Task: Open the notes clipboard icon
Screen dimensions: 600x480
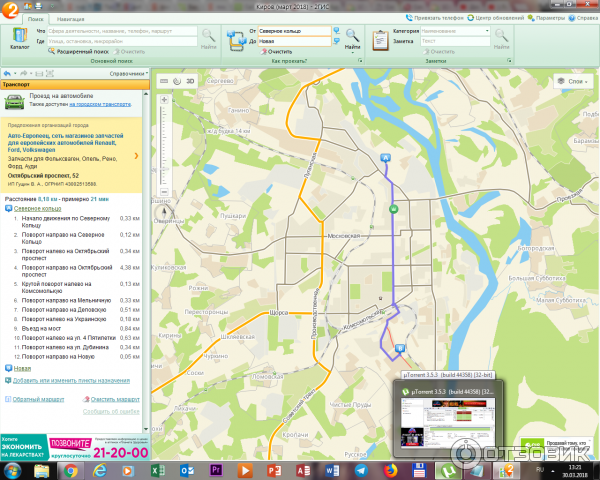Action: (x=380, y=38)
